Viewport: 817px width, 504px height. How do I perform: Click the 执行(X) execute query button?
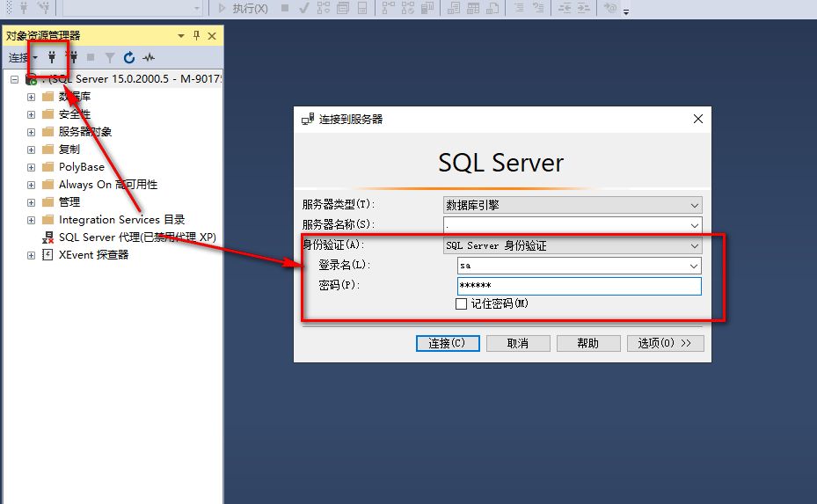(x=243, y=8)
